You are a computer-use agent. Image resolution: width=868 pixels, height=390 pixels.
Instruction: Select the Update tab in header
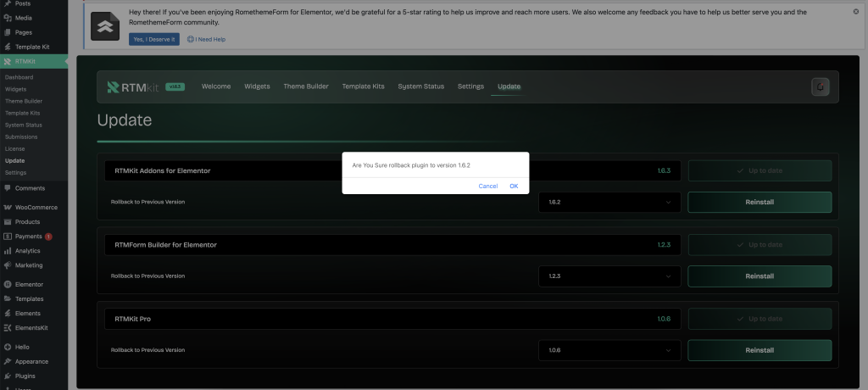tap(509, 86)
